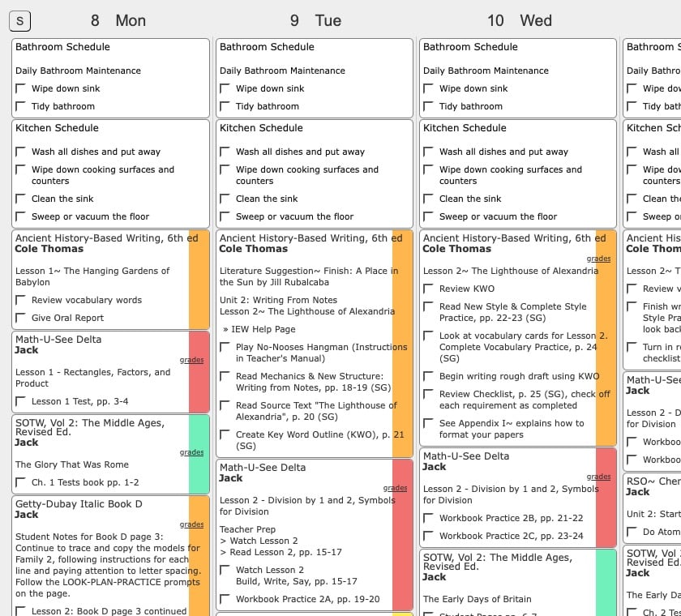Check Lesson 2: Book D page 3 continued
The height and width of the screenshot is (616, 681).
(x=20, y=611)
